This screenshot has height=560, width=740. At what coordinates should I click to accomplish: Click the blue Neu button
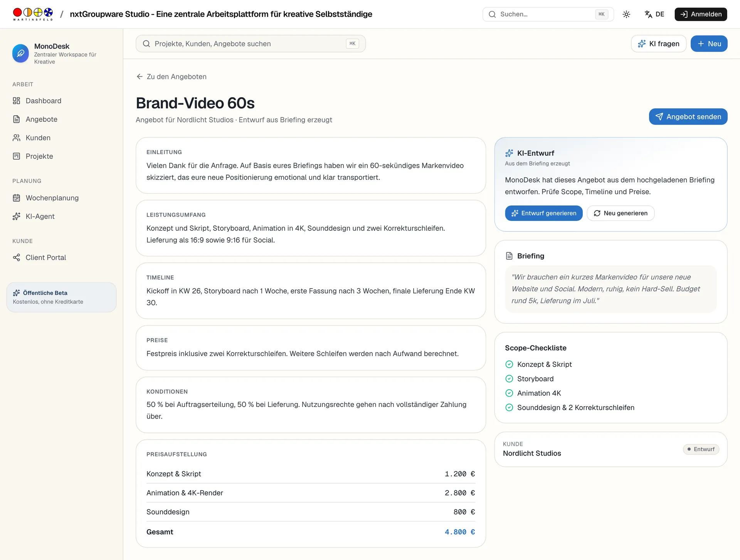click(x=709, y=44)
